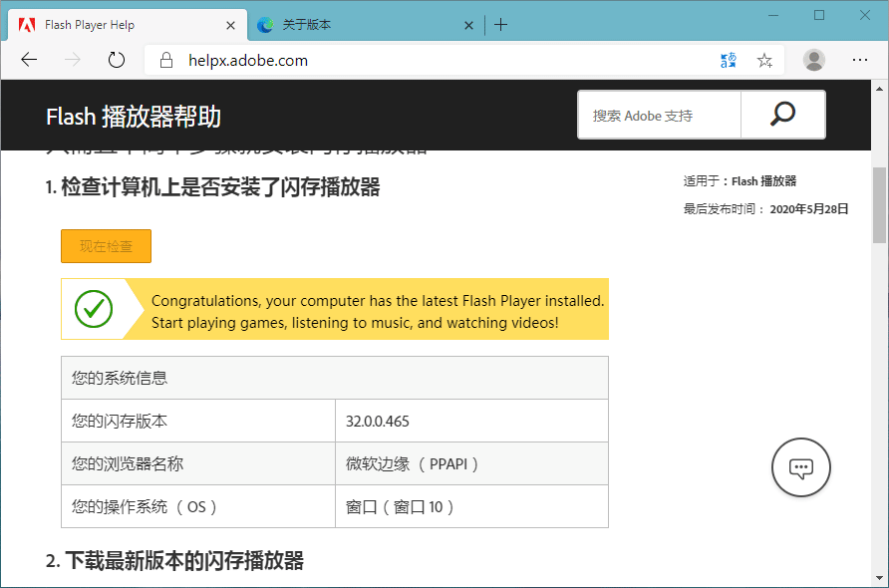Open browser settings ellipsis menu
Screen dimensions: 889x588
(860, 60)
